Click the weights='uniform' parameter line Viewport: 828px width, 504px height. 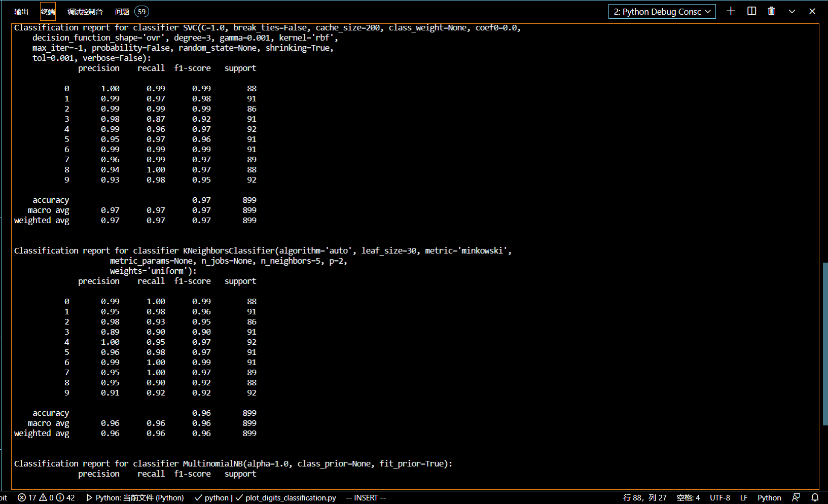point(153,271)
